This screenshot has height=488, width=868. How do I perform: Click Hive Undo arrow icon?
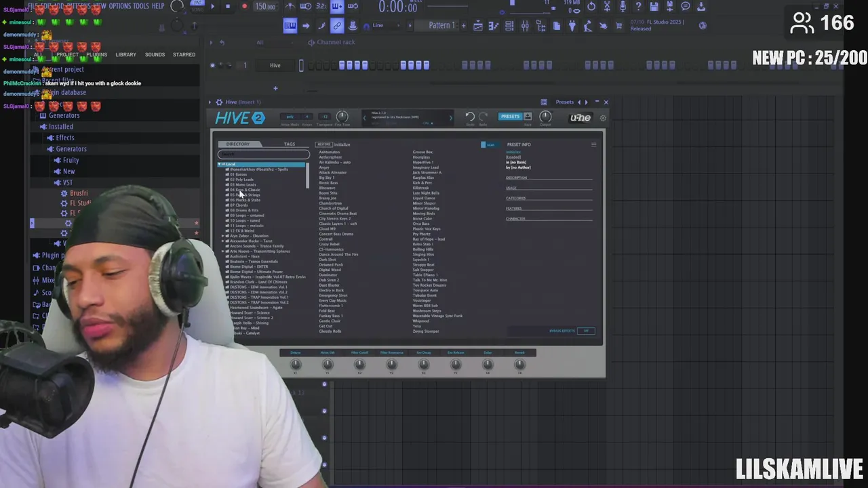[469, 117]
